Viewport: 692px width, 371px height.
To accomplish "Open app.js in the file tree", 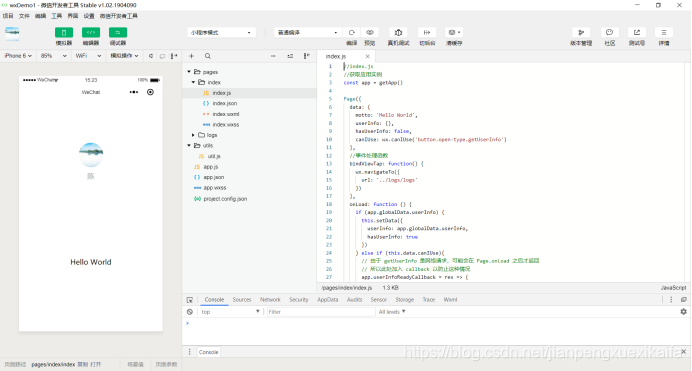I will pos(250,167).
